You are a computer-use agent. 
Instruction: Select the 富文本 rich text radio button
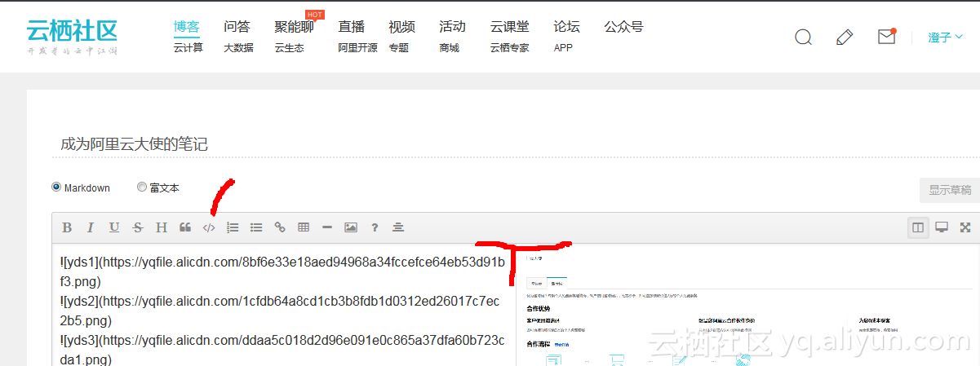coord(142,187)
